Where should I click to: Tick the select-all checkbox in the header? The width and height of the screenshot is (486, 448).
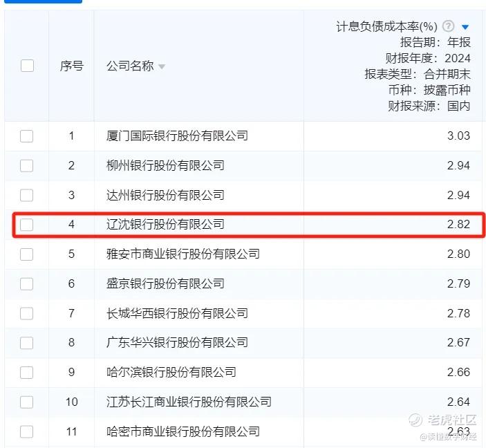pyautogui.click(x=27, y=66)
